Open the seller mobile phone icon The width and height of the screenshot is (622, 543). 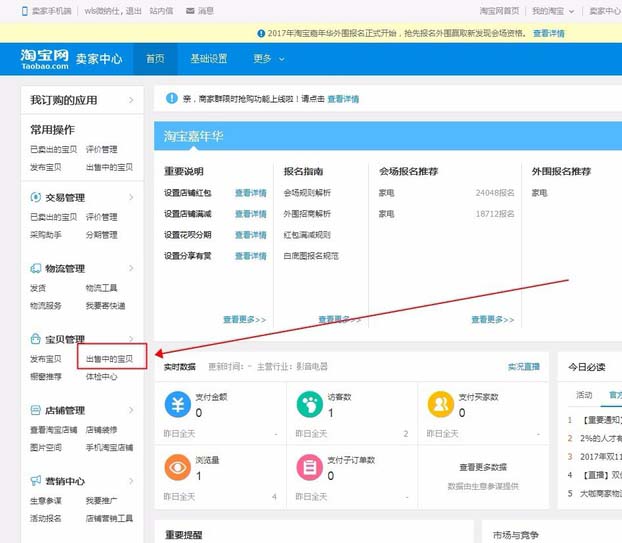coord(25,11)
